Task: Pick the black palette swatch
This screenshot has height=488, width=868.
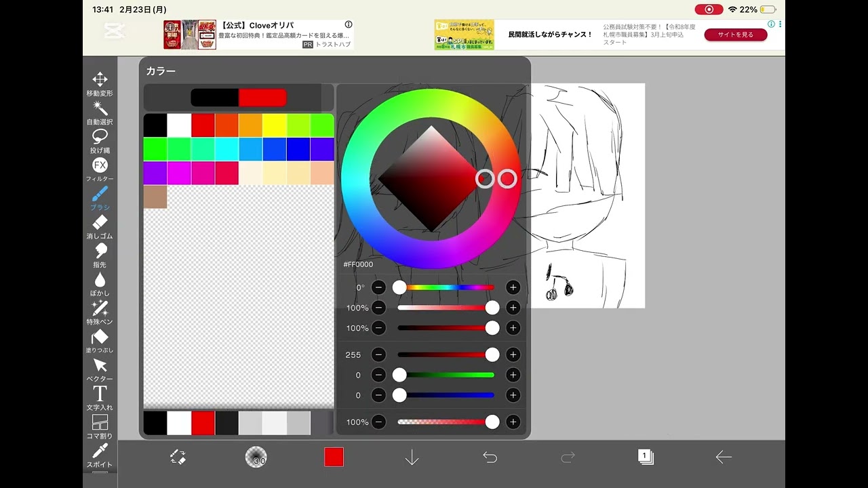Action: pyautogui.click(x=155, y=125)
